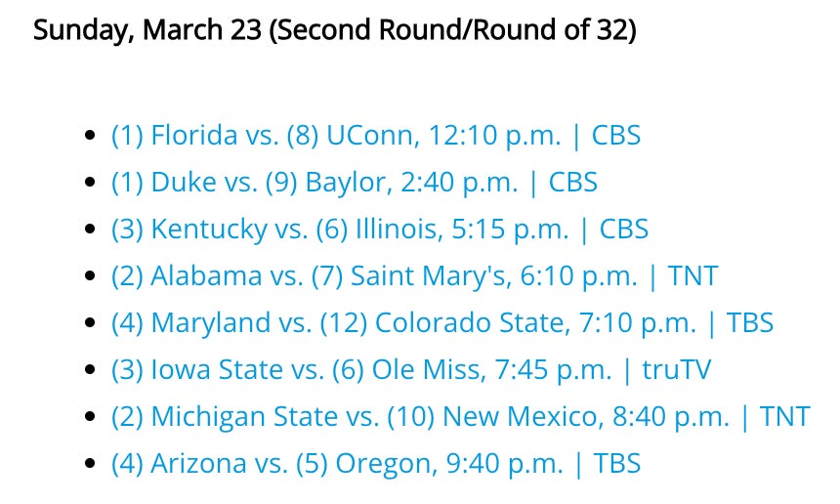Open the Maryland vs. Colorado State link
Image resolution: width=840 pixels, height=504 pixels.
(x=441, y=322)
